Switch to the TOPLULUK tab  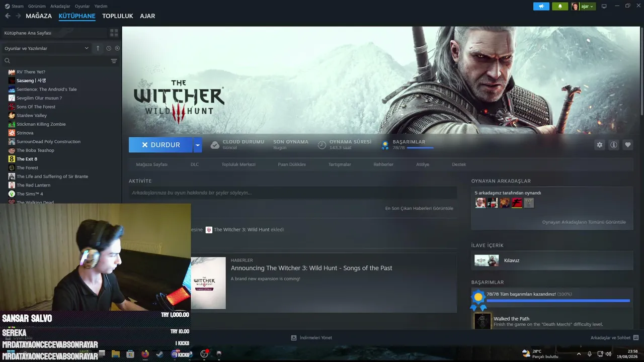click(x=118, y=16)
